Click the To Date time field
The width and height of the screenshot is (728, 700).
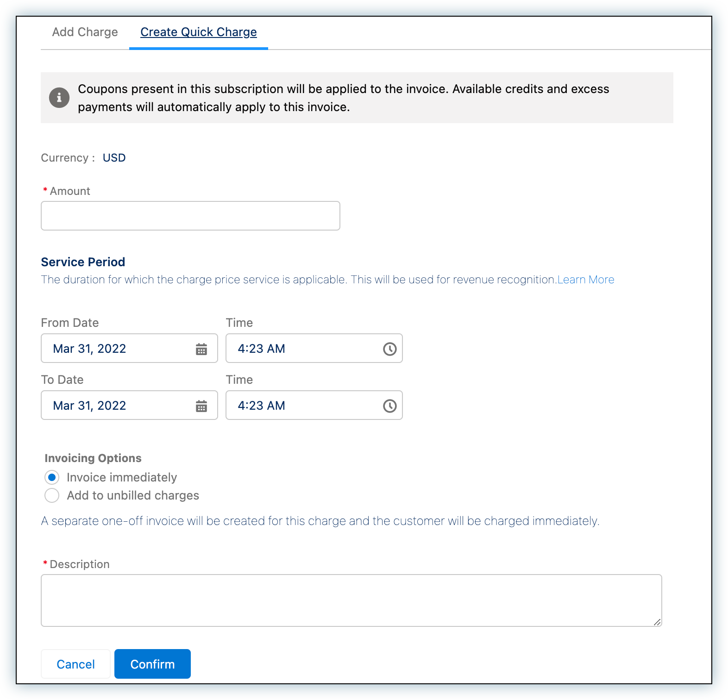pos(301,406)
